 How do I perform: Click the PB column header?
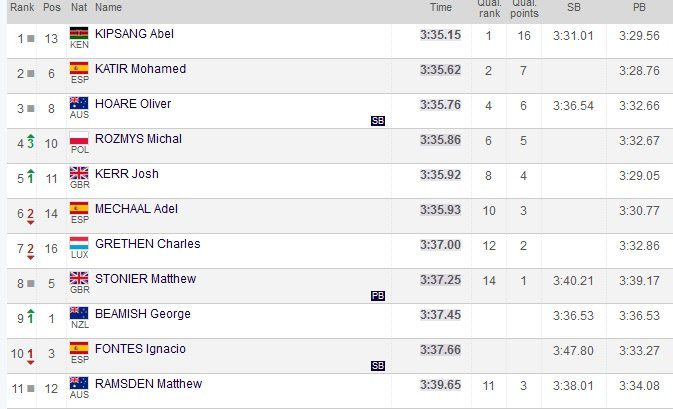(639, 7)
